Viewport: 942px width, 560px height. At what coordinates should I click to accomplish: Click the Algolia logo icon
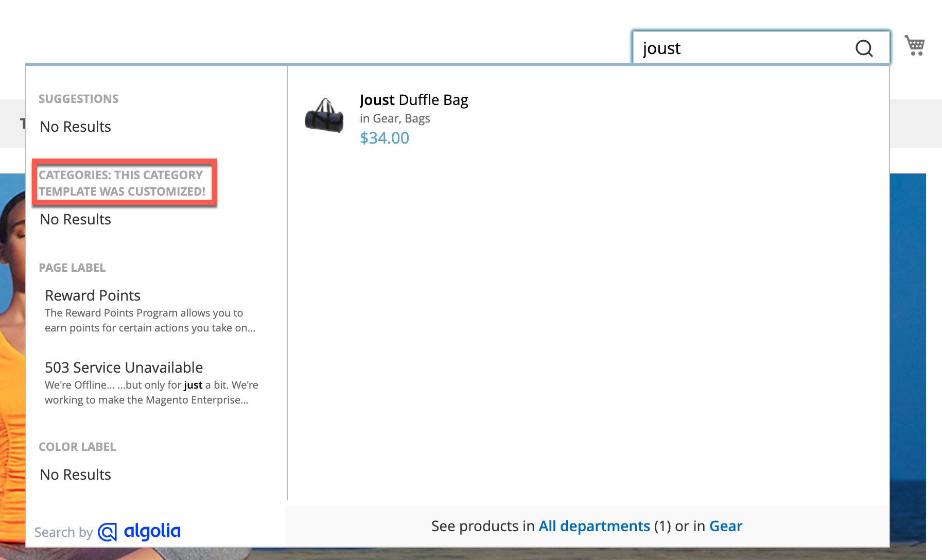(x=108, y=531)
